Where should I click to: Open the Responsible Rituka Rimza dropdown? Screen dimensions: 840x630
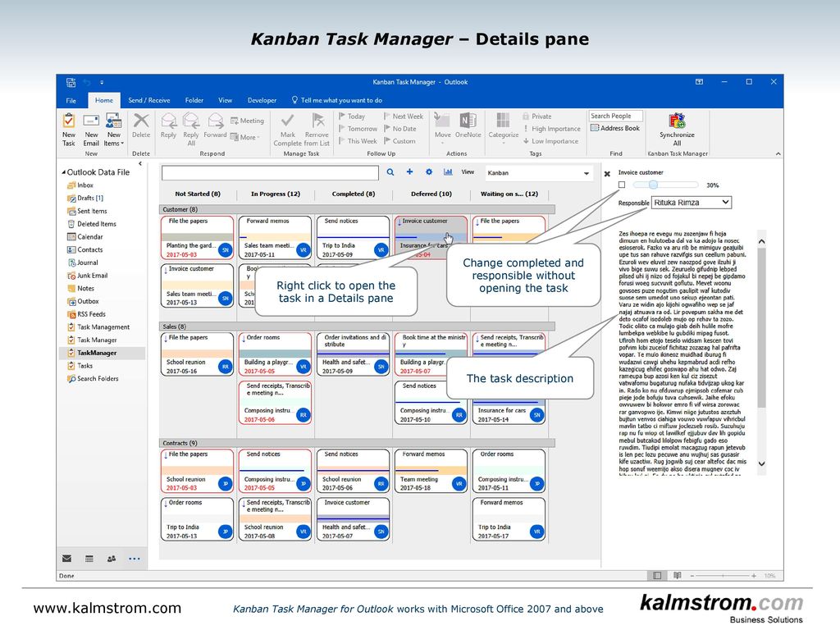click(x=691, y=203)
